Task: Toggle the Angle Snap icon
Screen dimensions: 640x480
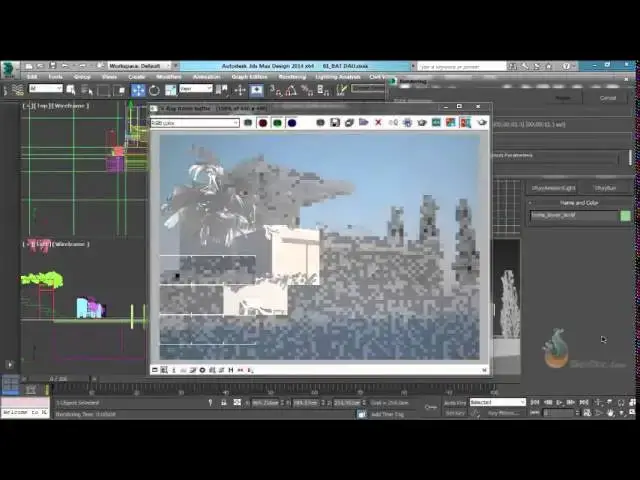Action: pos(291,90)
